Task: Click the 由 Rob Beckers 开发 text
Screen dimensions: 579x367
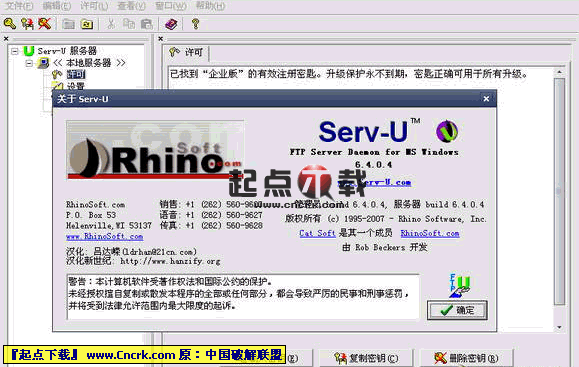Action: click(x=384, y=247)
